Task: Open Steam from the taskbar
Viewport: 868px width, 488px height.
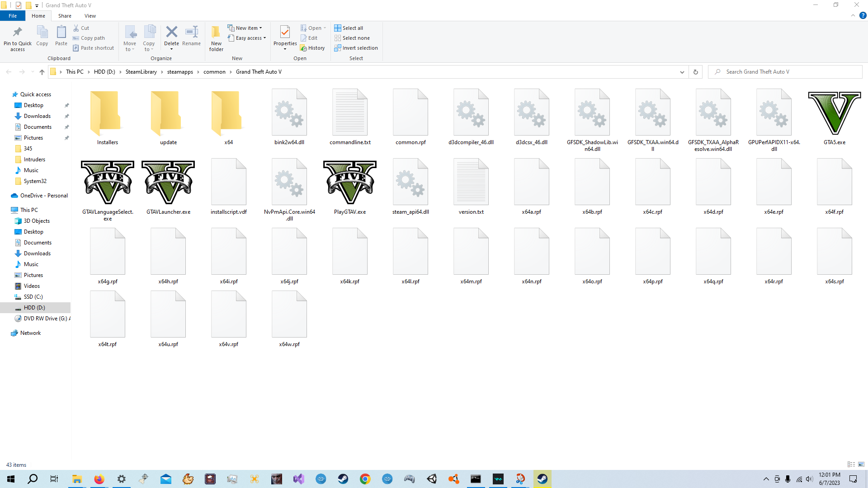Action: (x=343, y=479)
